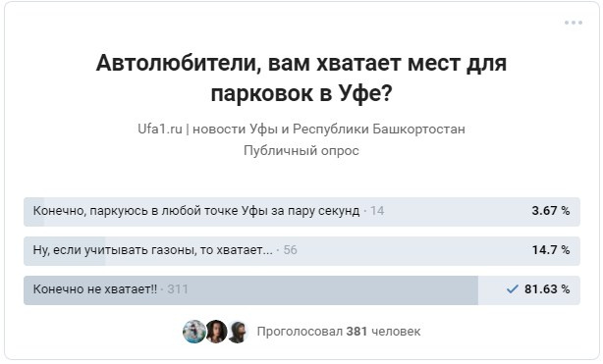Click the "Проголосовал 381 человек" voters link

339,332
